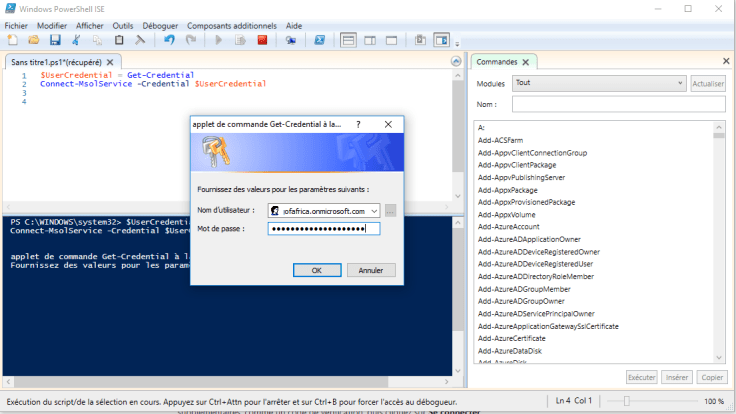Image resolution: width=736 pixels, height=414 pixels.
Task: Toggle script pane on right layout
Action: click(370, 40)
